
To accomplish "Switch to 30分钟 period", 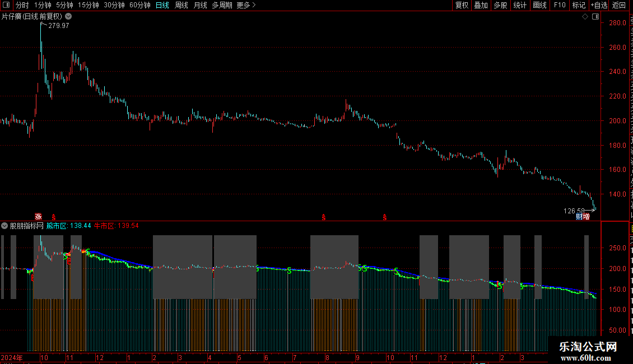I will 114,5.
